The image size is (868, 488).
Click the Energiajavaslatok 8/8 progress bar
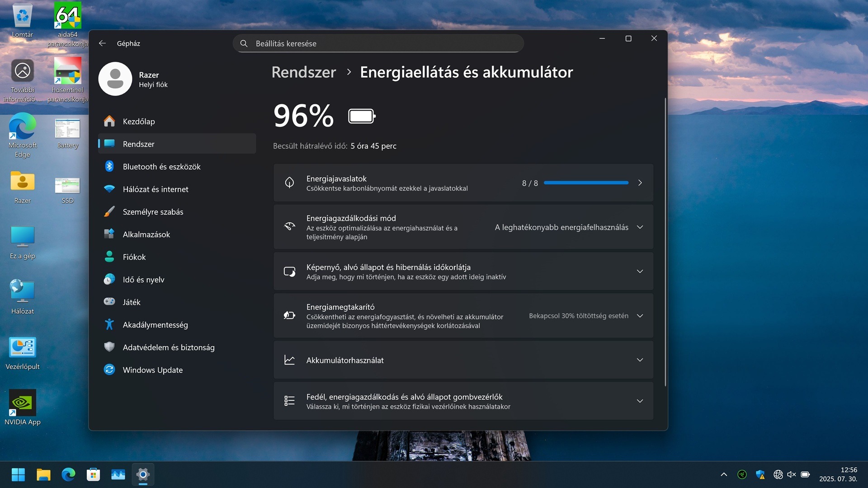click(586, 183)
